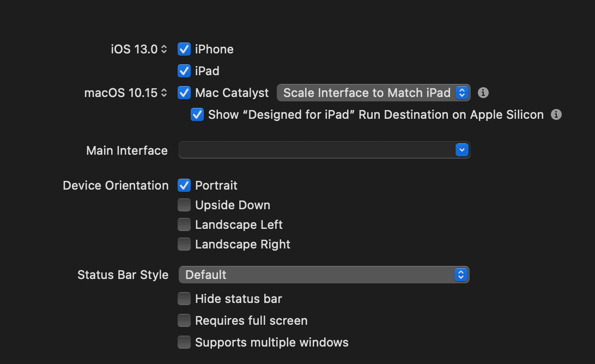
Task: Uncheck the Portrait orientation checkbox
Action: point(184,185)
